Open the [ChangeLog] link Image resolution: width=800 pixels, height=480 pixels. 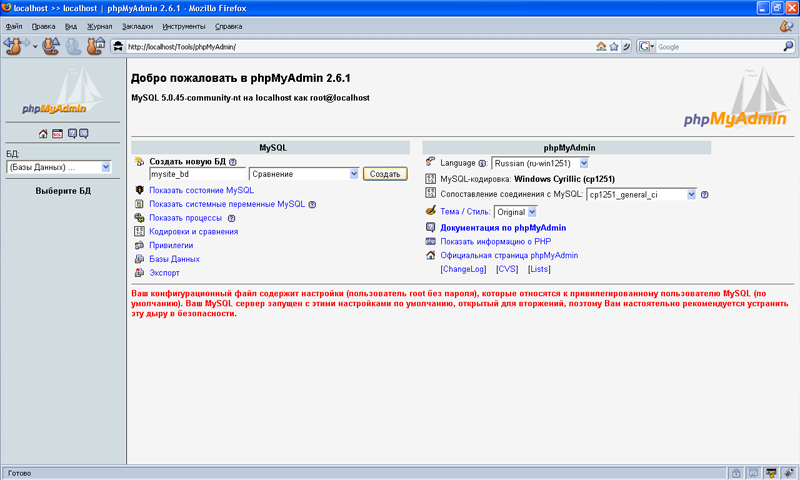pos(463,269)
